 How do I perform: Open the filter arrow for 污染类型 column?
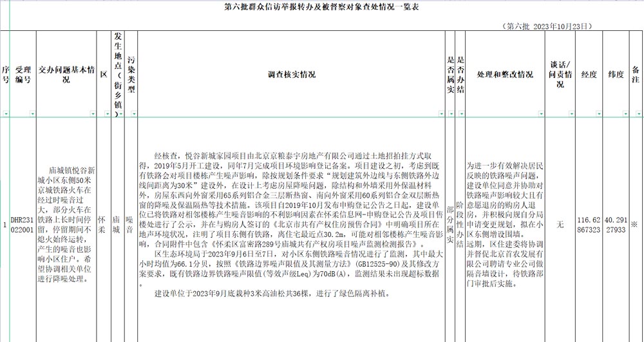point(134,114)
